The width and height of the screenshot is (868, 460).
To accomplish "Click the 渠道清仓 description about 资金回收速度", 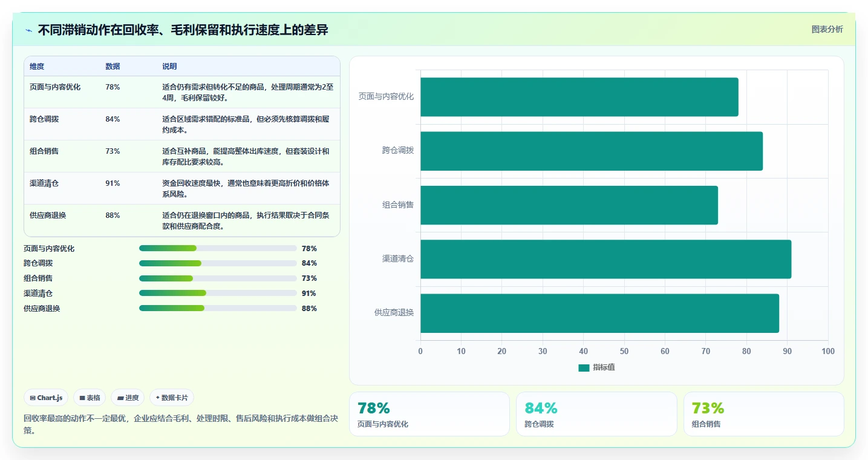I will coord(246,189).
